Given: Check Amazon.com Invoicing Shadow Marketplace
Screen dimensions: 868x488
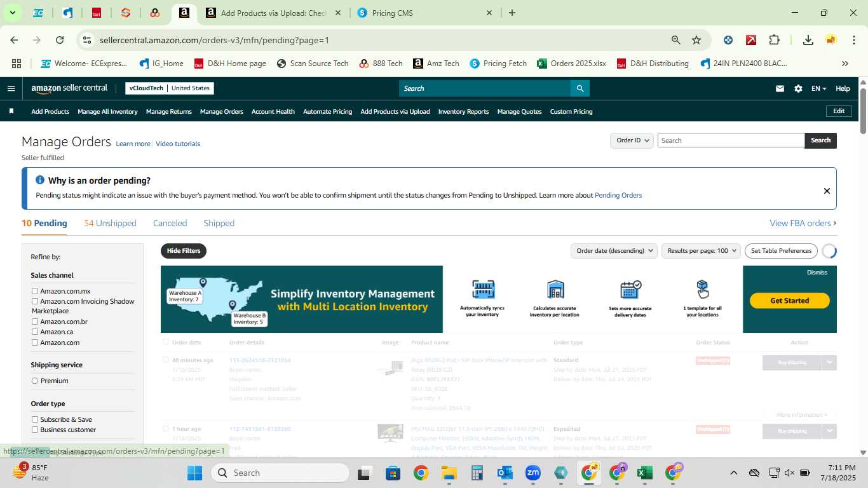Looking at the screenshot, I should (35, 301).
